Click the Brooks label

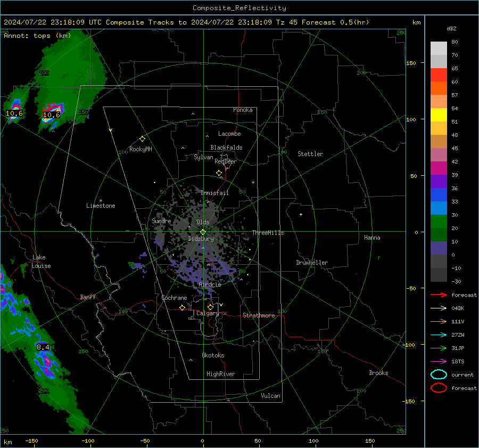click(x=378, y=373)
